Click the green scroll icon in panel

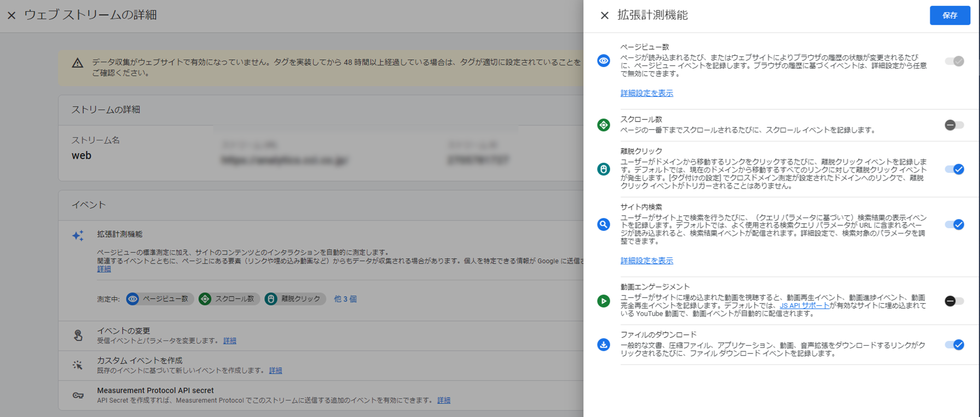click(603, 125)
